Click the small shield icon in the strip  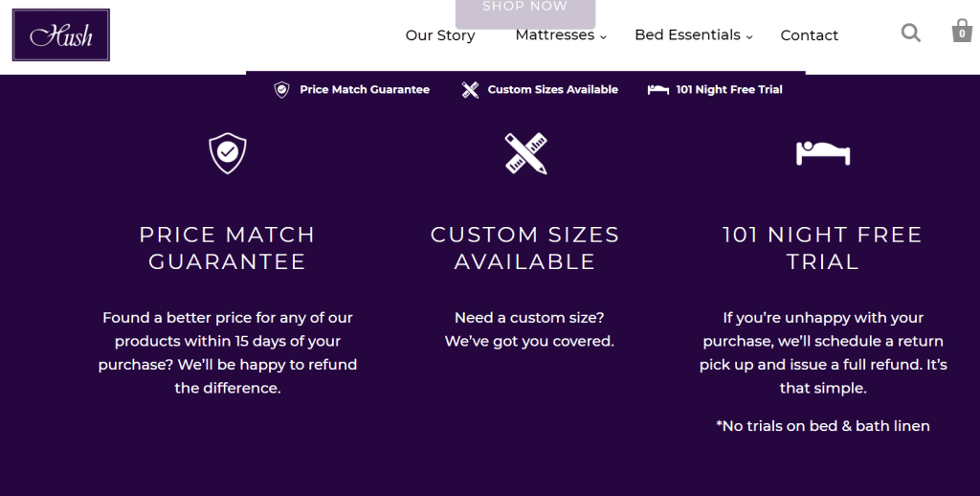click(x=281, y=90)
